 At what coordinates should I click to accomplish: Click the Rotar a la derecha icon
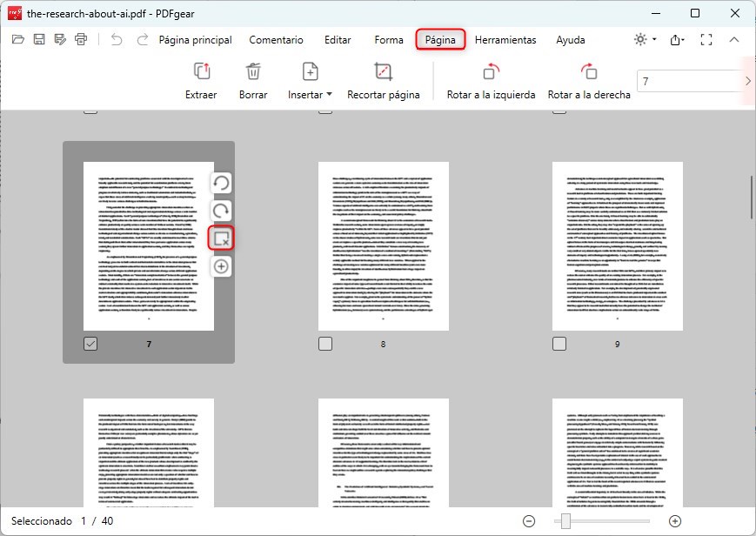click(588, 73)
